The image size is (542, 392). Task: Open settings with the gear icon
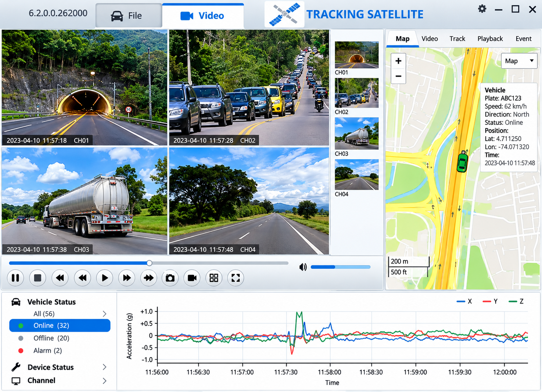[x=482, y=9]
